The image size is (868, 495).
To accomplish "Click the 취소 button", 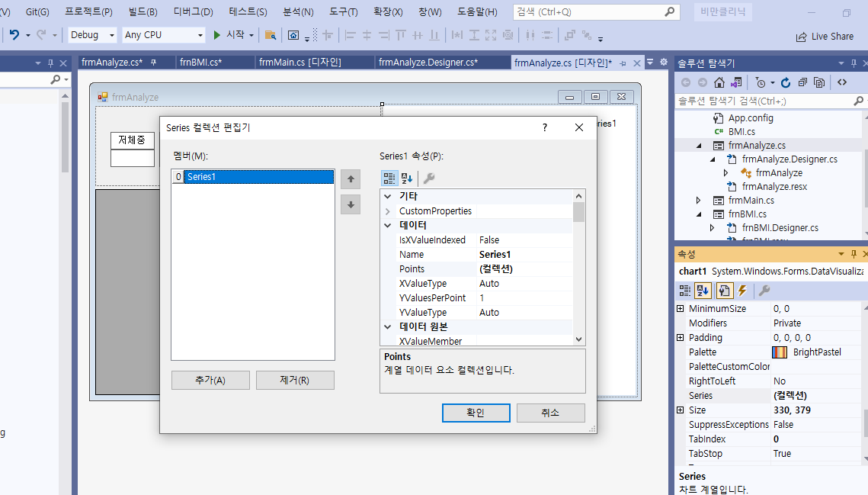I will pyautogui.click(x=550, y=413).
